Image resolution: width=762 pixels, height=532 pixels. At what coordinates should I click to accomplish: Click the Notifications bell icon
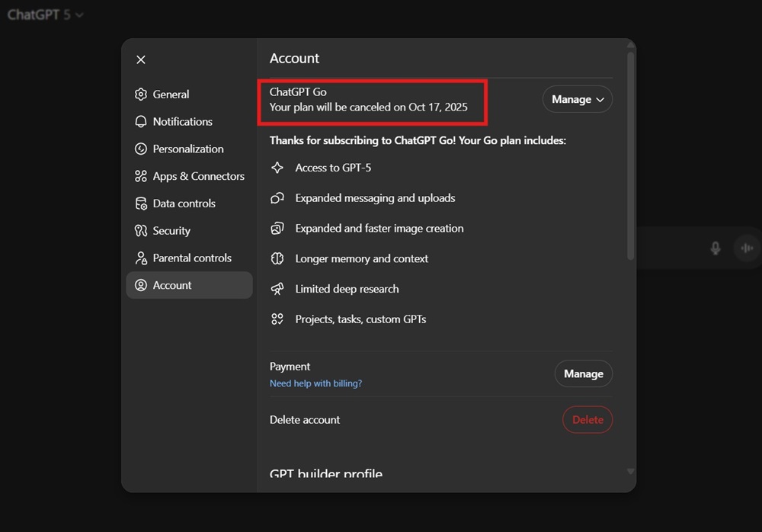coord(141,122)
